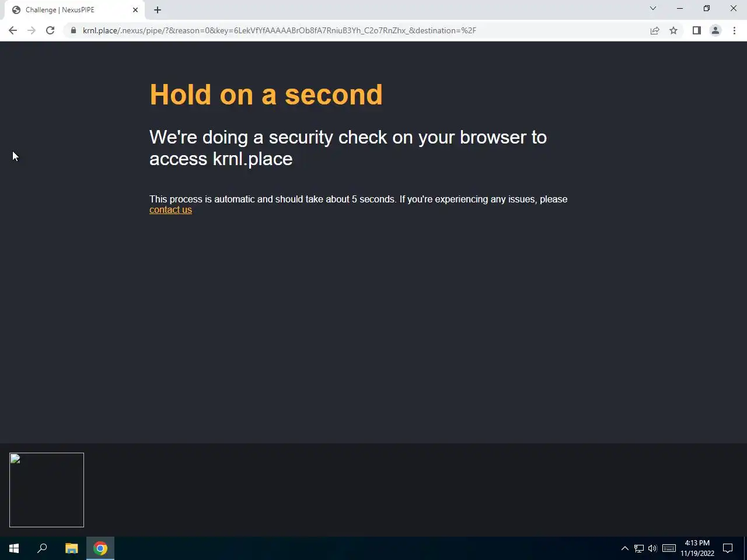This screenshot has height=560, width=747.
Task: Minimize the Chrome window
Action: tap(680, 8)
